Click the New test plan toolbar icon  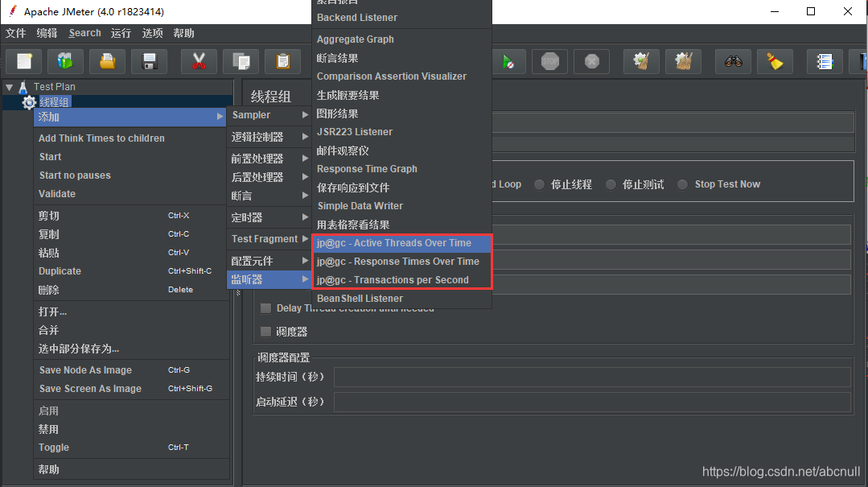pos(24,61)
